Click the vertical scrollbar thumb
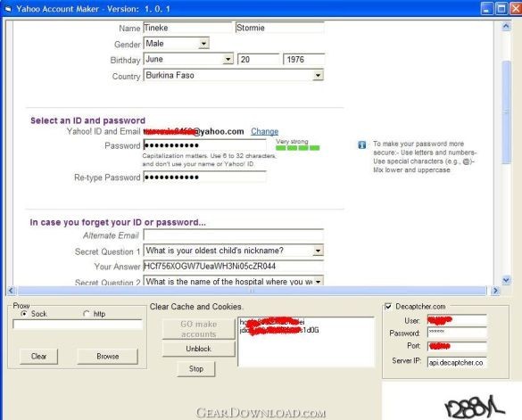Image resolution: width=522 pixels, height=420 pixels. tap(506, 111)
